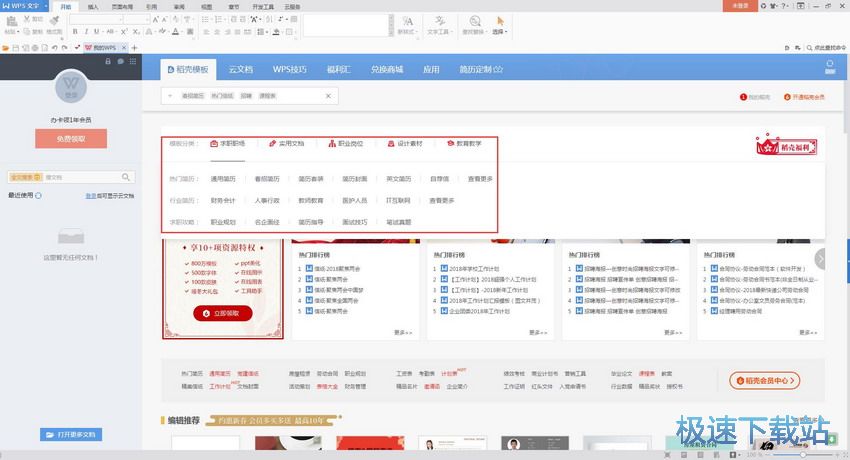Click the orange 未登录 login button

[740, 5]
